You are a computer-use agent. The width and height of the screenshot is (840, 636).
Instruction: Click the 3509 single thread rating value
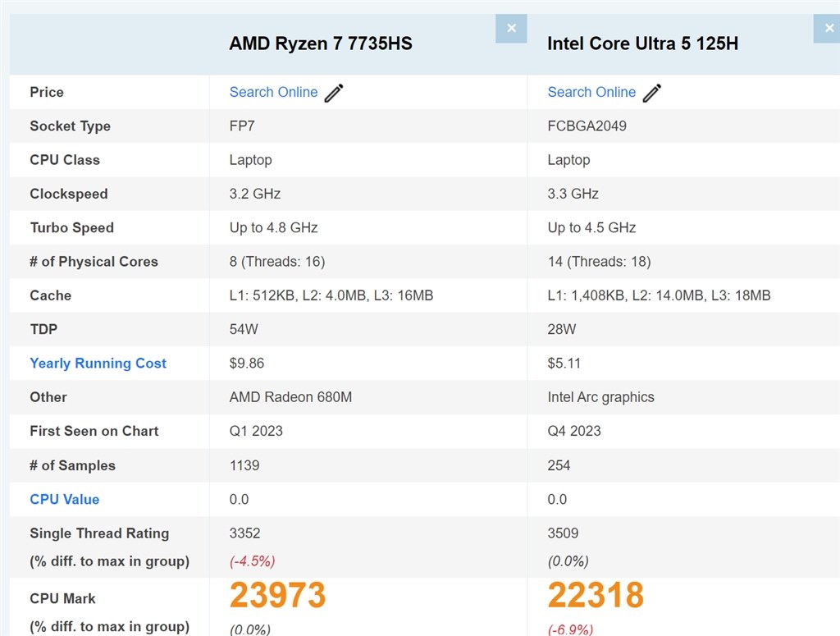[563, 533]
